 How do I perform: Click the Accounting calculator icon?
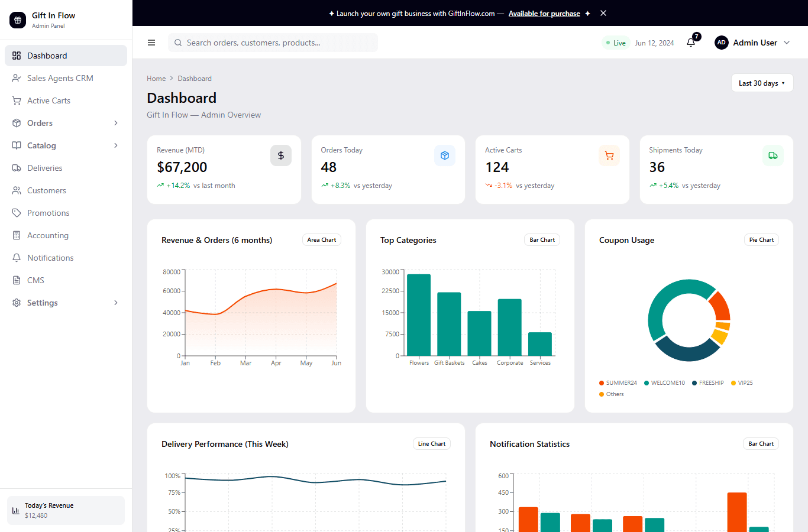(17, 235)
